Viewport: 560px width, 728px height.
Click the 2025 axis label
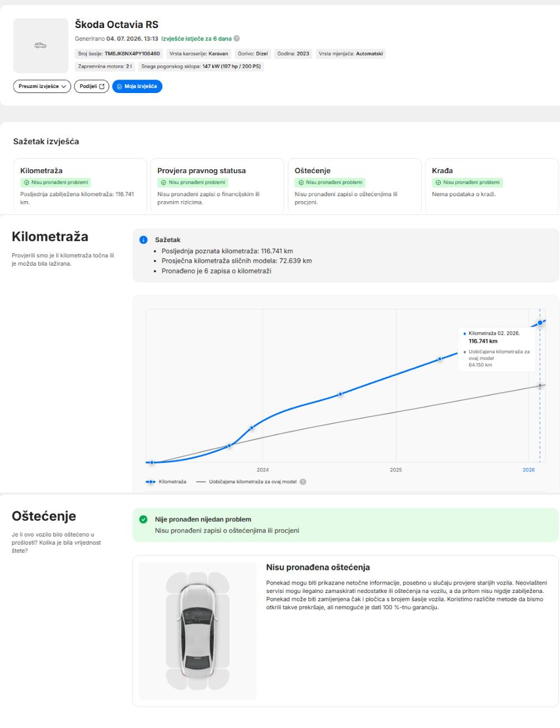[396, 470]
